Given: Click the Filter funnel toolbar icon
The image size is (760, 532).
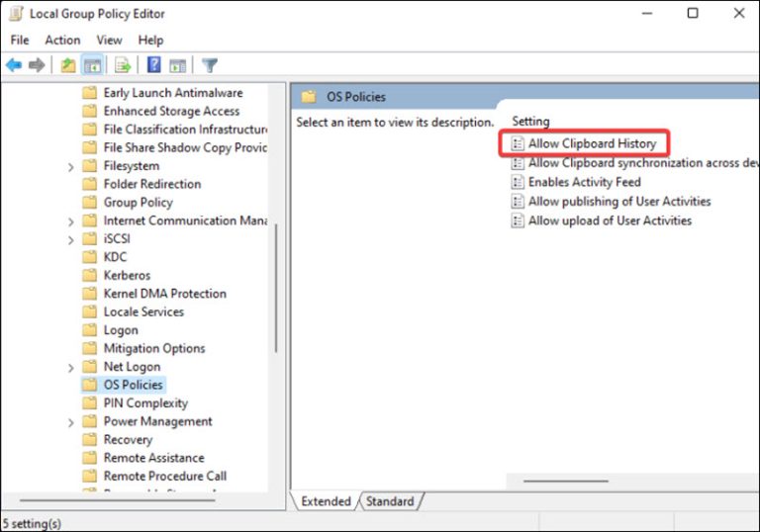Looking at the screenshot, I should [x=210, y=65].
